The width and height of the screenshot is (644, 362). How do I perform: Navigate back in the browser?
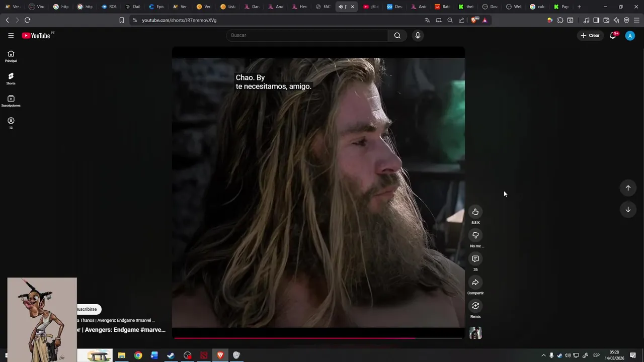(7, 20)
